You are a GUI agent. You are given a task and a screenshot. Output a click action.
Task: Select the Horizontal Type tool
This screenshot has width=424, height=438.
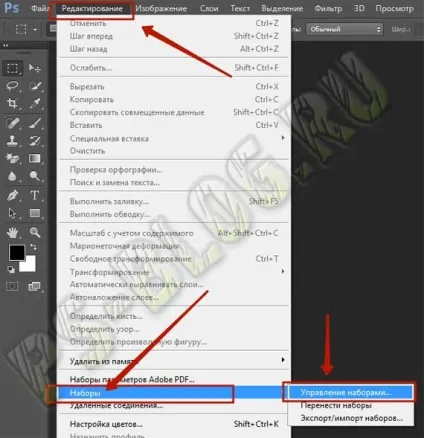pyautogui.click(x=35, y=195)
